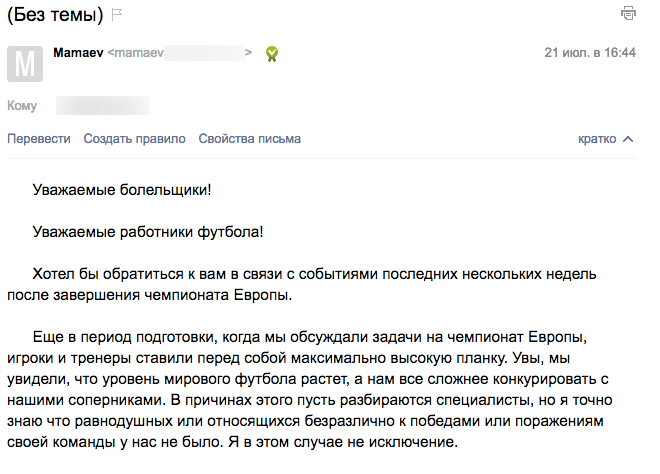Click the green verified sender badge
The image size is (660, 474).
click(x=272, y=53)
